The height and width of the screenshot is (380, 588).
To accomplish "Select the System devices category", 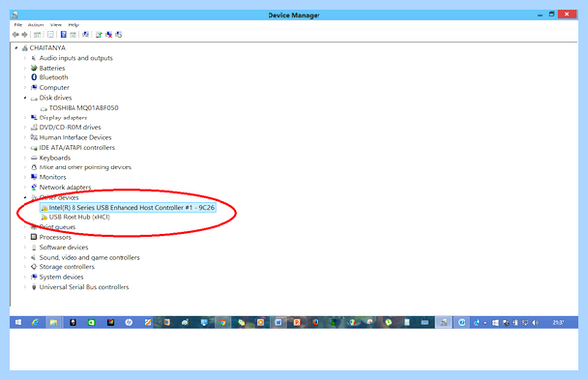I will point(62,277).
